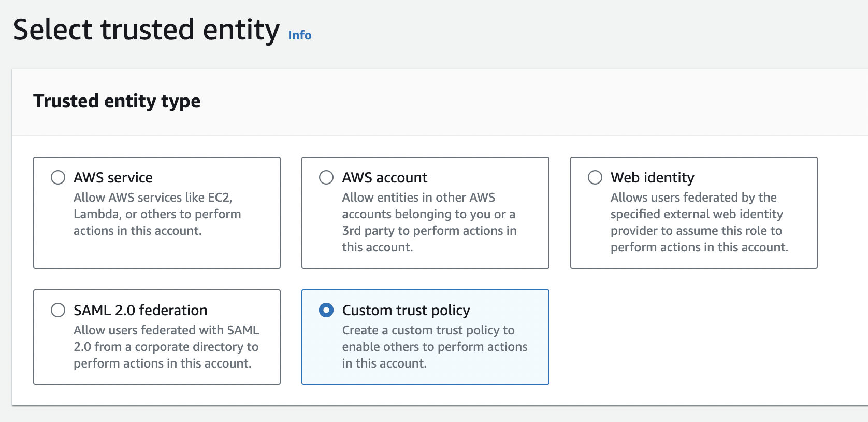Pick the 'Web identity' option title
The height and width of the screenshot is (422, 868).
652,177
